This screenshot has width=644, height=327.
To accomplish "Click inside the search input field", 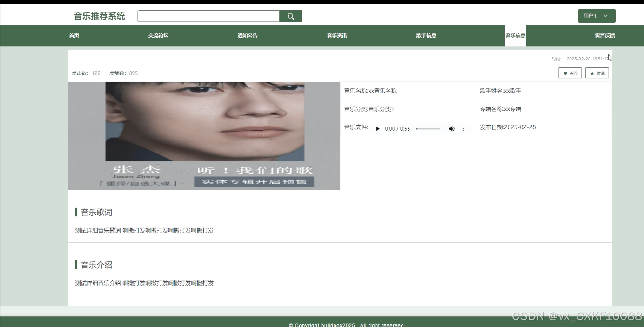I will pos(208,16).
